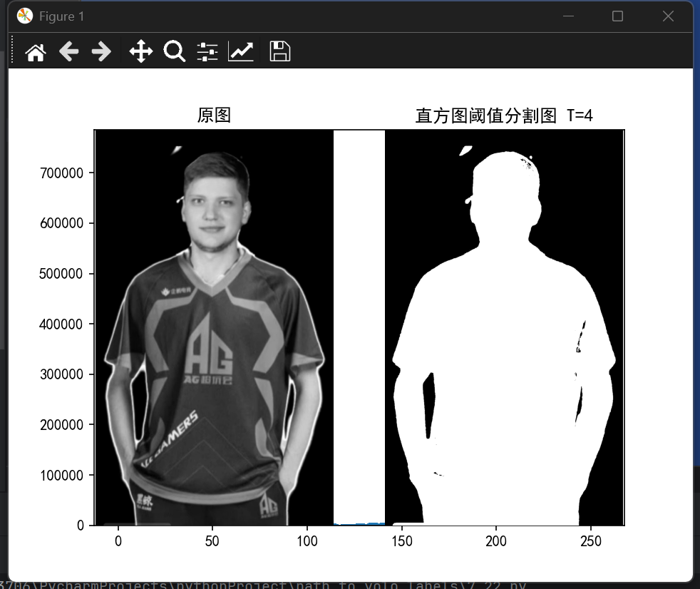The width and height of the screenshot is (700, 589).
Task: Open the subplot configuration sliders icon
Action: pyautogui.click(x=207, y=51)
